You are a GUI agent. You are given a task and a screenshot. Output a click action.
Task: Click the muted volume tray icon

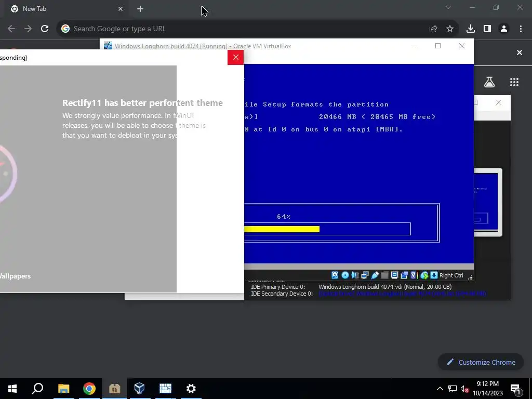point(464,389)
